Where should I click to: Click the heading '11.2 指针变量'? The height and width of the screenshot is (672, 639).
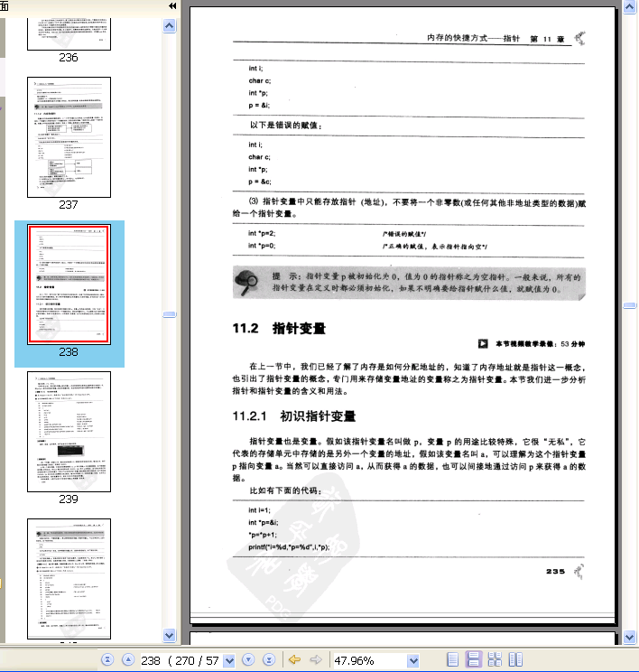pyautogui.click(x=279, y=329)
